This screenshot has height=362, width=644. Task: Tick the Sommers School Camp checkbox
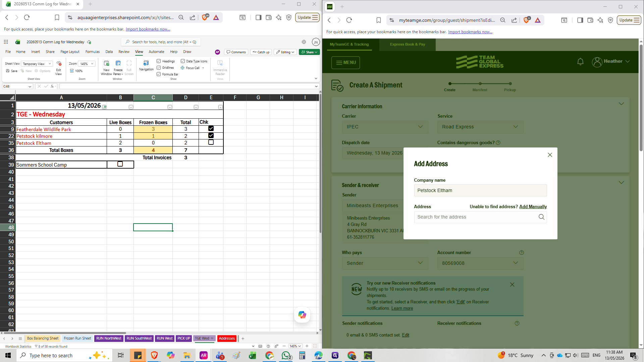click(120, 164)
